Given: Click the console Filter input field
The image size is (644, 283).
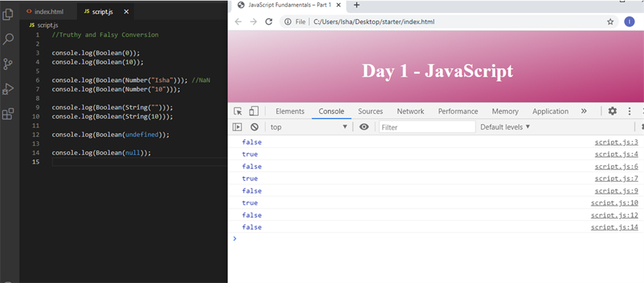Looking at the screenshot, I should (427, 127).
